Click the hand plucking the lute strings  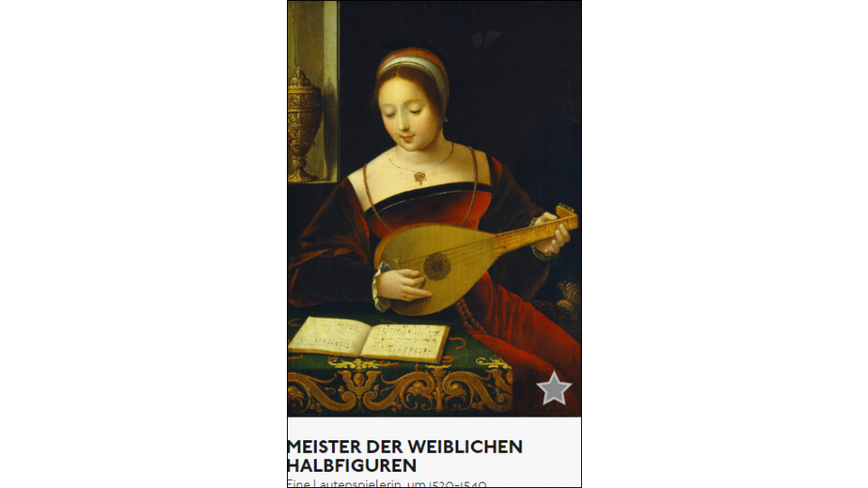point(404,286)
